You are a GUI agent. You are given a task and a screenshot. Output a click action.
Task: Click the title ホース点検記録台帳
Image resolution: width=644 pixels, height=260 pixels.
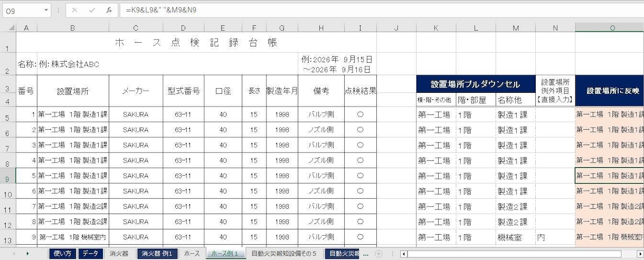196,43
